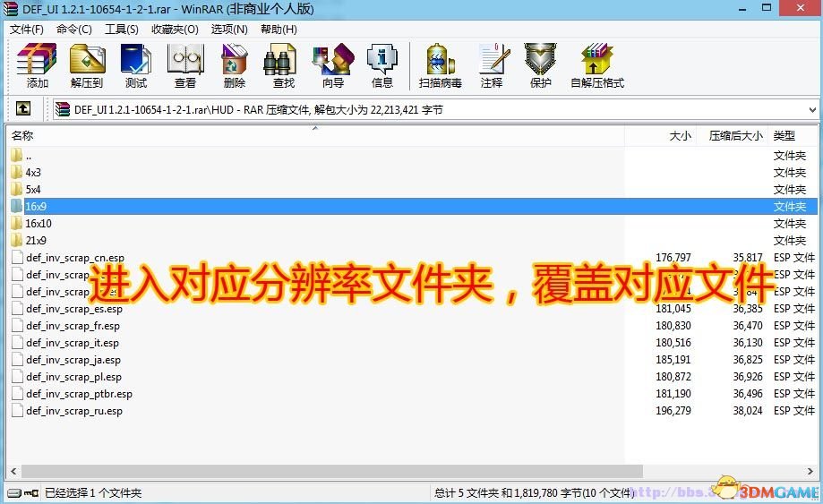This screenshot has width=823, height=504.
Task: Select the 4x3 folder
Action: 414,173
